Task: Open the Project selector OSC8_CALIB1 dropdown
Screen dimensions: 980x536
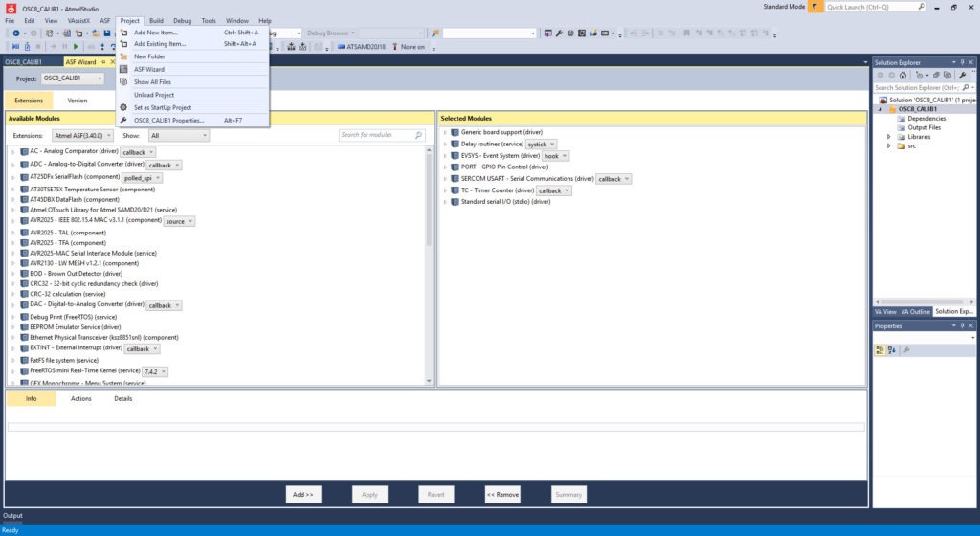Action: [73, 78]
